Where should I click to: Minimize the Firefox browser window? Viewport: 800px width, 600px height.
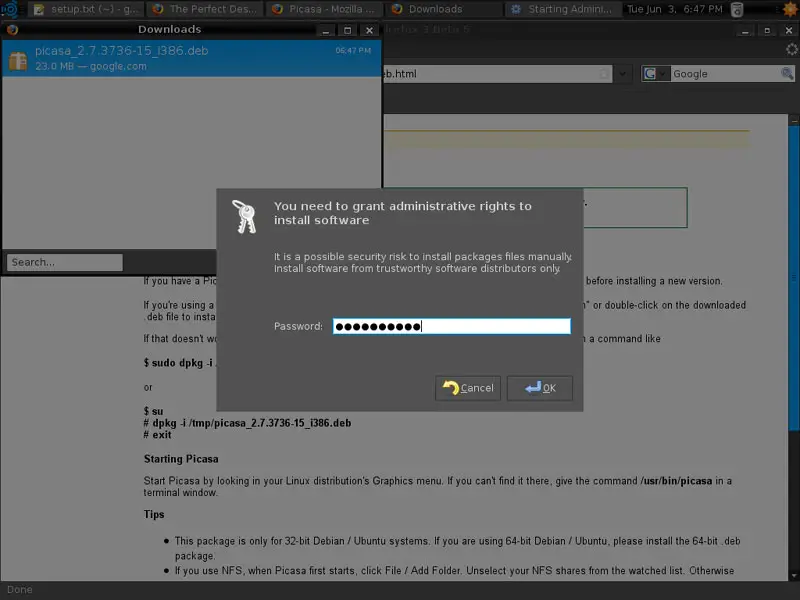(x=745, y=31)
